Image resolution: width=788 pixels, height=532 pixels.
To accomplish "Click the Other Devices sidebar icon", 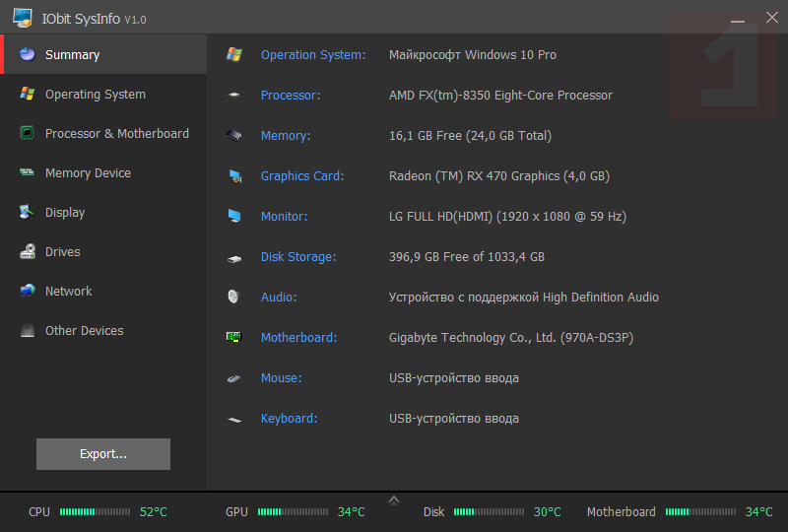I will coord(28,331).
